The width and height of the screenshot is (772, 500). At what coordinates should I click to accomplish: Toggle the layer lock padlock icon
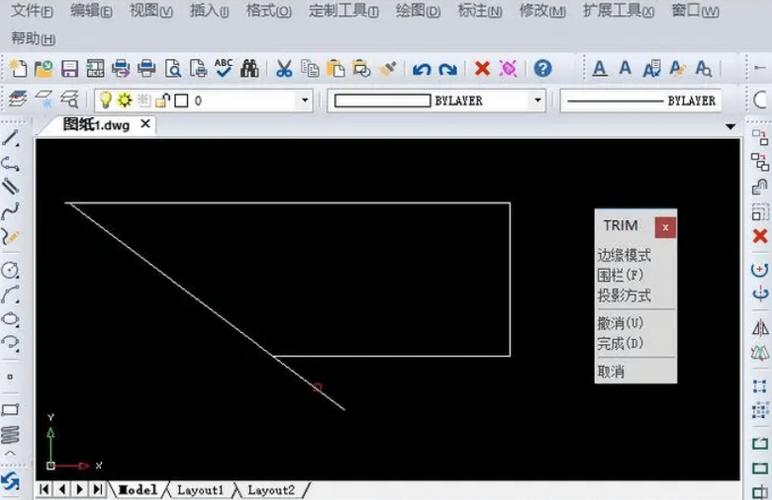[x=162, y=100]
